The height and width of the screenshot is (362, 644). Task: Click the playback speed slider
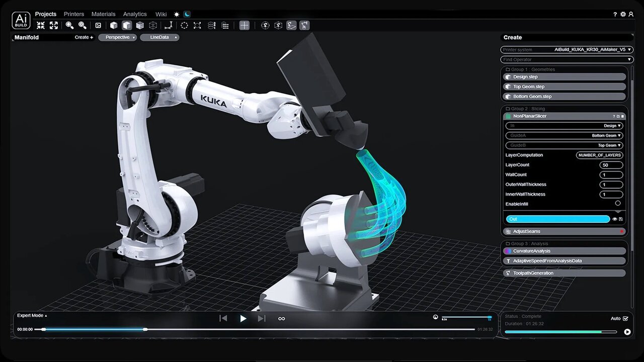(x=466, y=317)
